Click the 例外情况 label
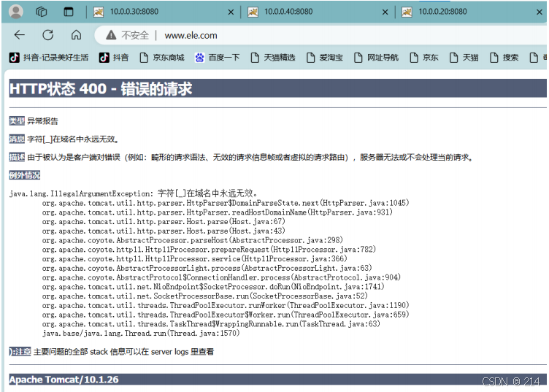This screenshot has height=392, width=549. [x=25, y=175]
